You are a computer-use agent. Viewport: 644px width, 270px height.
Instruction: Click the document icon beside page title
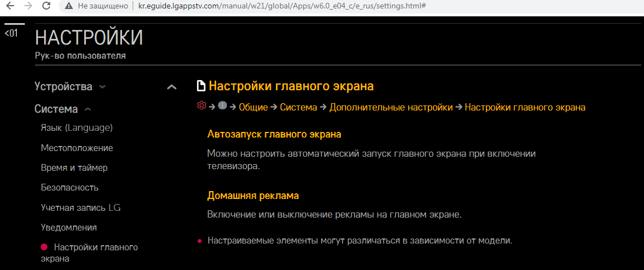(x=201, y=86)
